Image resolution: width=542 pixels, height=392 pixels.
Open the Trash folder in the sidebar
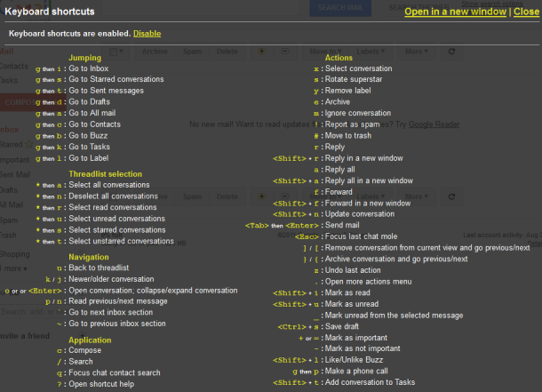click(x=8, y=235)
